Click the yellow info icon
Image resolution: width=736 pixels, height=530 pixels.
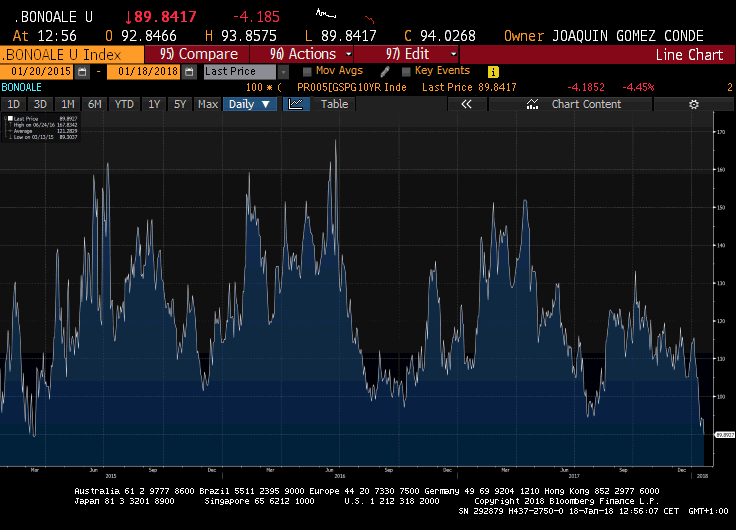click(493, 72)
